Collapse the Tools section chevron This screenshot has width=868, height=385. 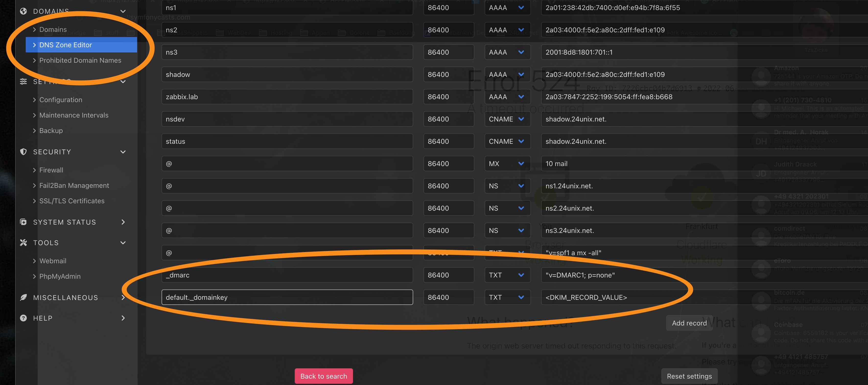click(x=123, y=242)
